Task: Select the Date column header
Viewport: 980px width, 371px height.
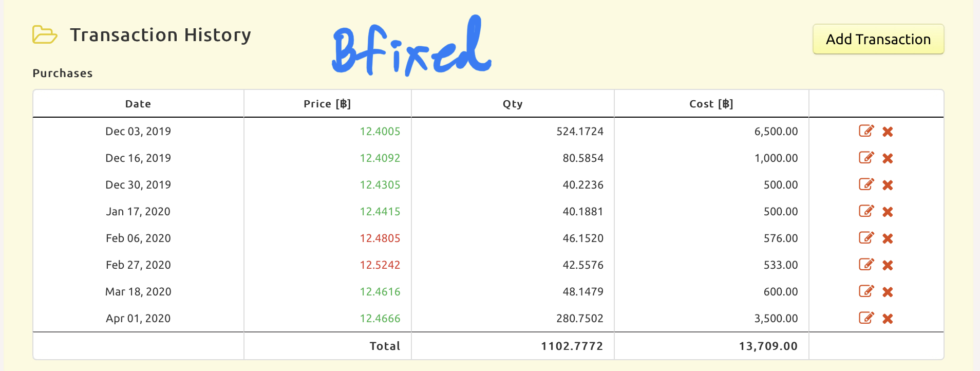Action: tap(138, 104)
